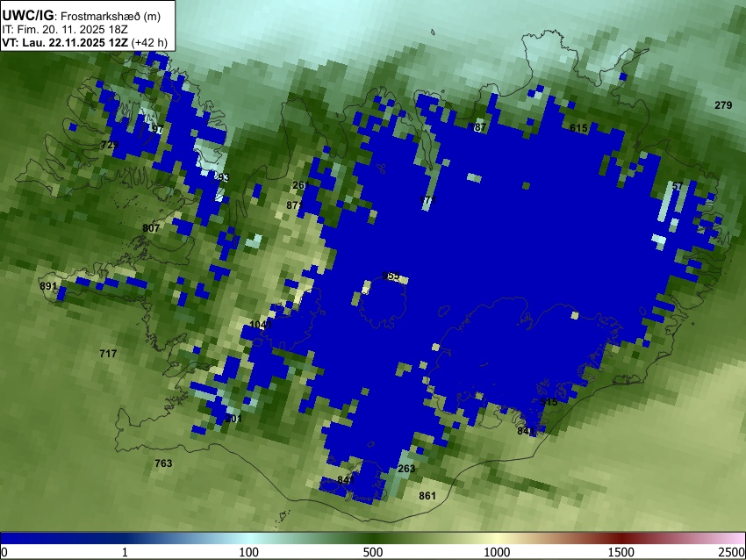Image resolution: width=746 pixels, height=560 pixels.
Task: Click the '93' map value
Action: tap(223, 177)
